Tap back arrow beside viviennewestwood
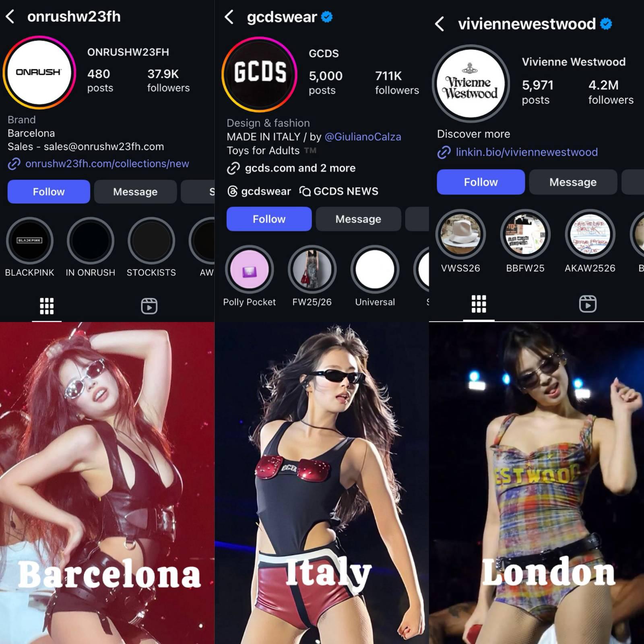 pyautogui.click(x=440, y=24)
